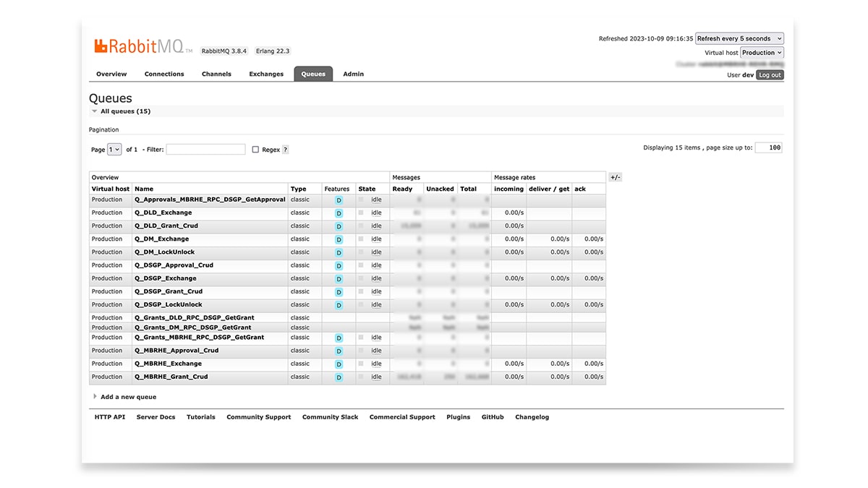868x488 pixels.
Task: Enable the Regex filter checkbox
Action: coord(255,150)
